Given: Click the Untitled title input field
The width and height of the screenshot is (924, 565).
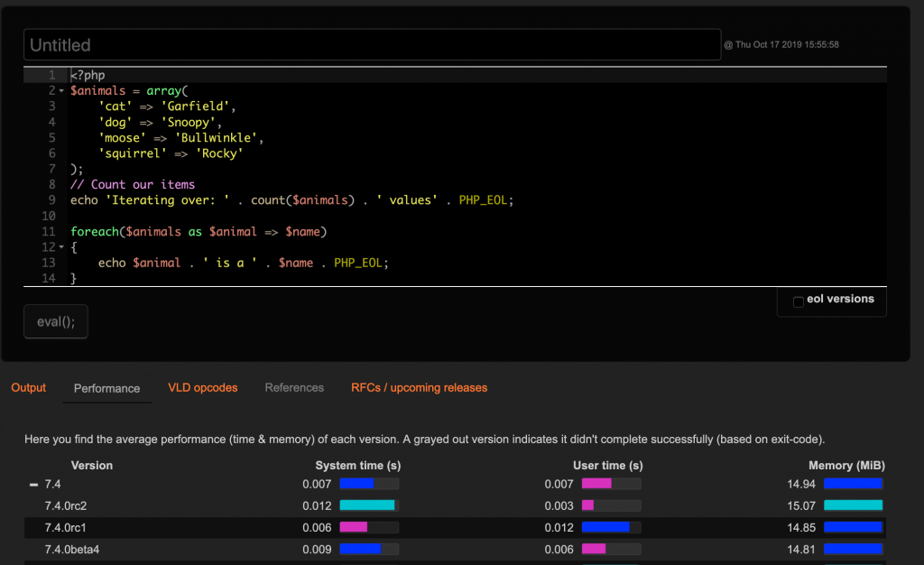Looking at the screenshot, I should pos(370,44).
